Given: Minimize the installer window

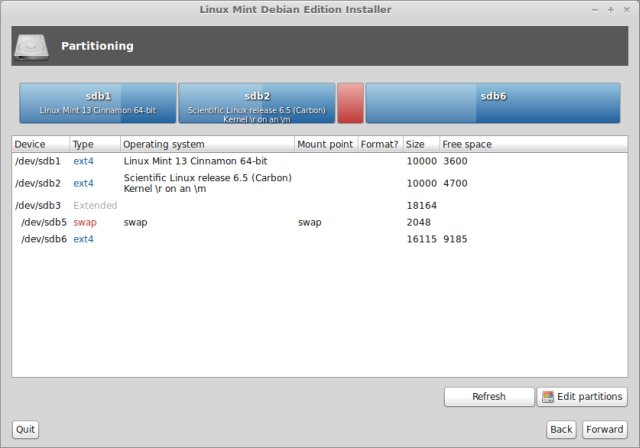Looking at the screenshot, I should (595, 10).
